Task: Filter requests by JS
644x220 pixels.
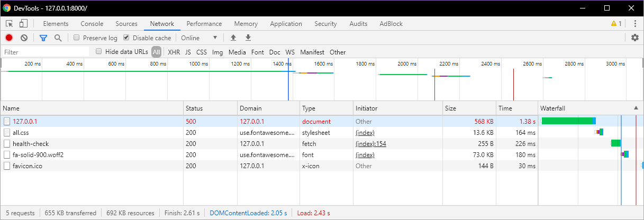Action: click(x=188, y=52)
